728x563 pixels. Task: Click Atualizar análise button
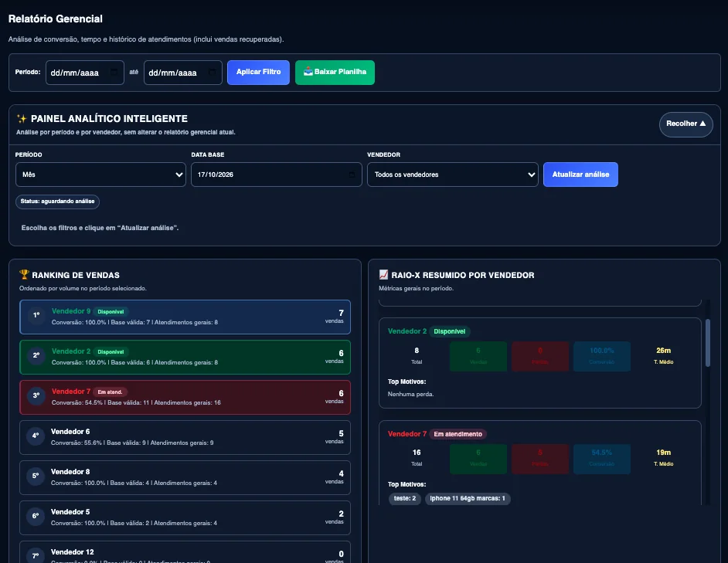point(580,175)
